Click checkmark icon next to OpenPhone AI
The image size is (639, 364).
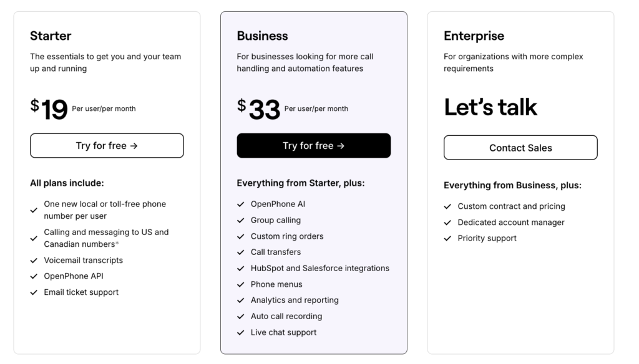coord(240,204)
